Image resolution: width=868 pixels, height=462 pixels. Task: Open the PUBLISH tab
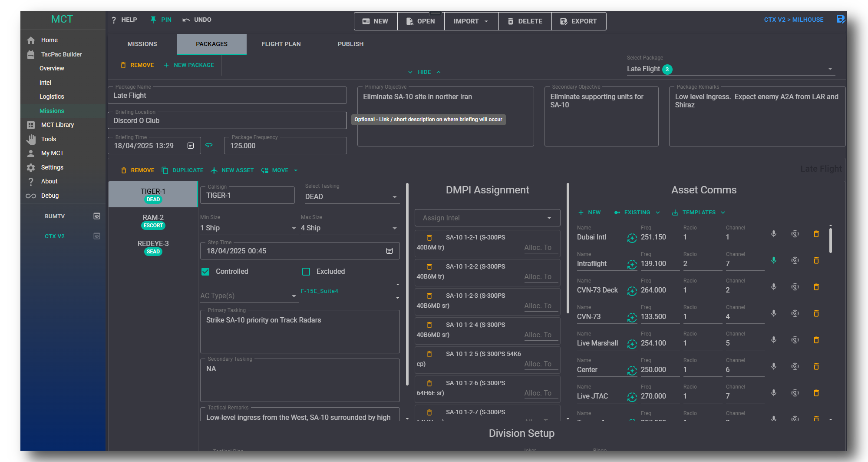pyautogui.click(x=350, y=44)
